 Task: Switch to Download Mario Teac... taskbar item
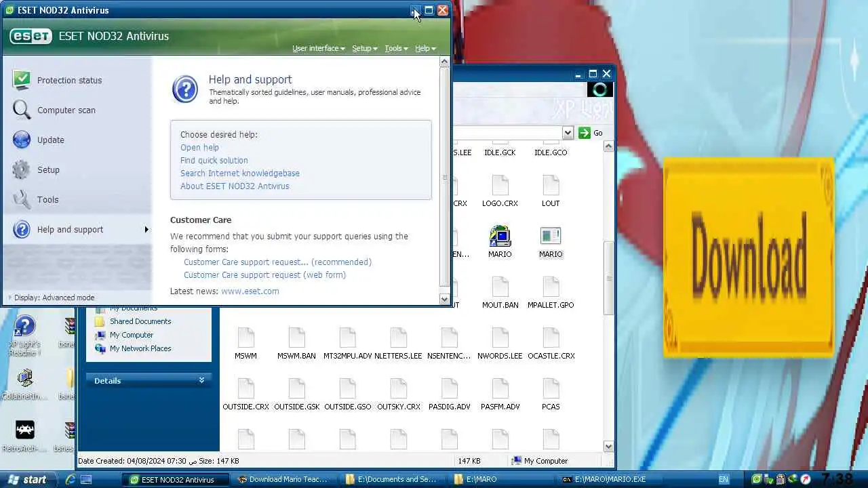click(x=282, y=479)
